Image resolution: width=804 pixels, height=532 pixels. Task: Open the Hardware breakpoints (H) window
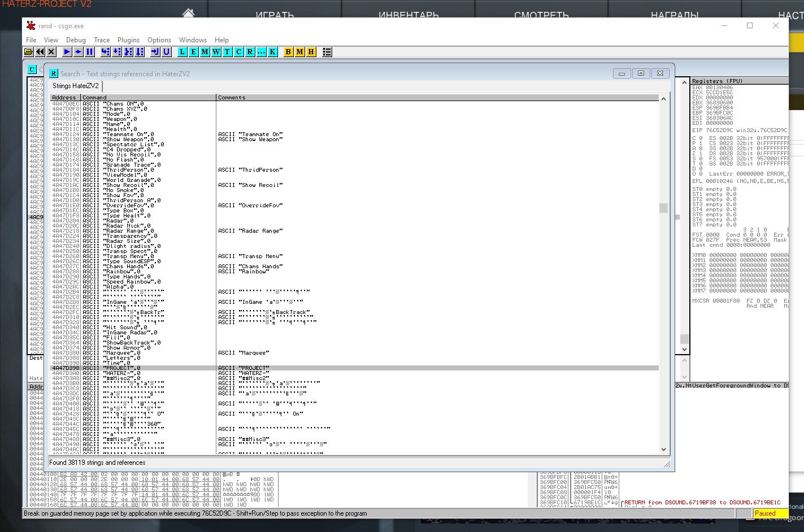click(311, 52)
